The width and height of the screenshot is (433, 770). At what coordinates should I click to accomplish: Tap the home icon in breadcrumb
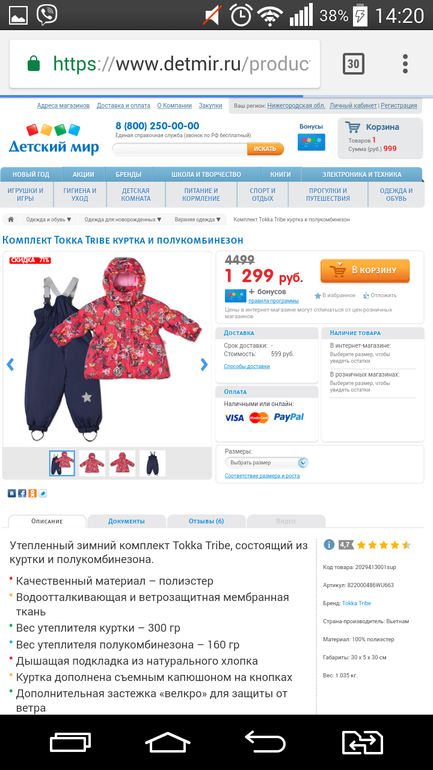click(10, 220)
